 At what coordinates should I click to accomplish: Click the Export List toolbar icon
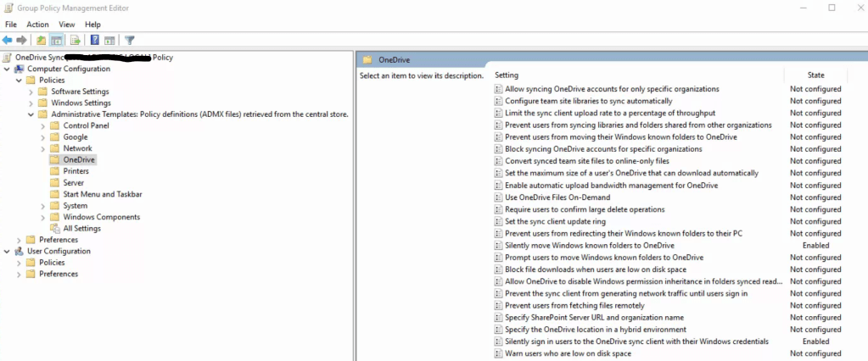pyautogui.click(x=76, y=40)
